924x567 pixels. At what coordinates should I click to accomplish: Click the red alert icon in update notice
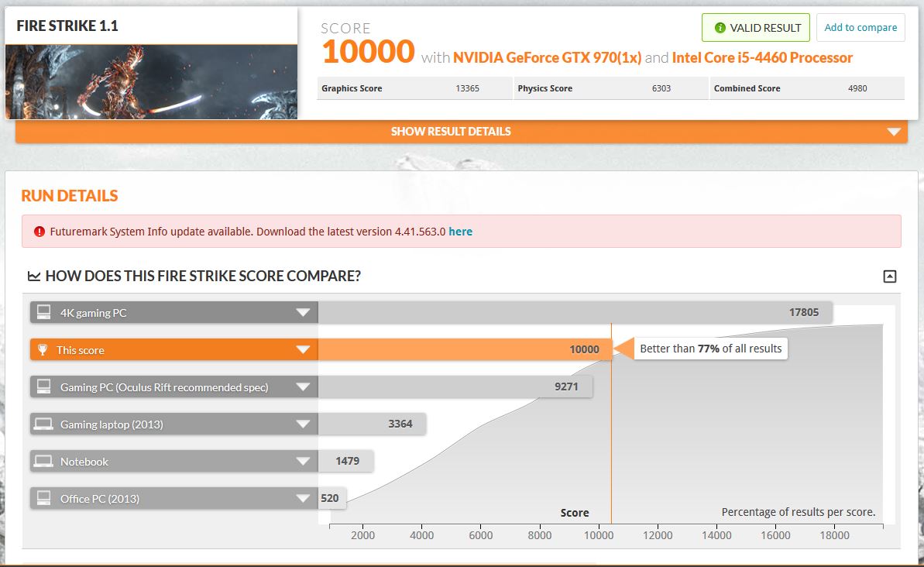coord(40,232)
